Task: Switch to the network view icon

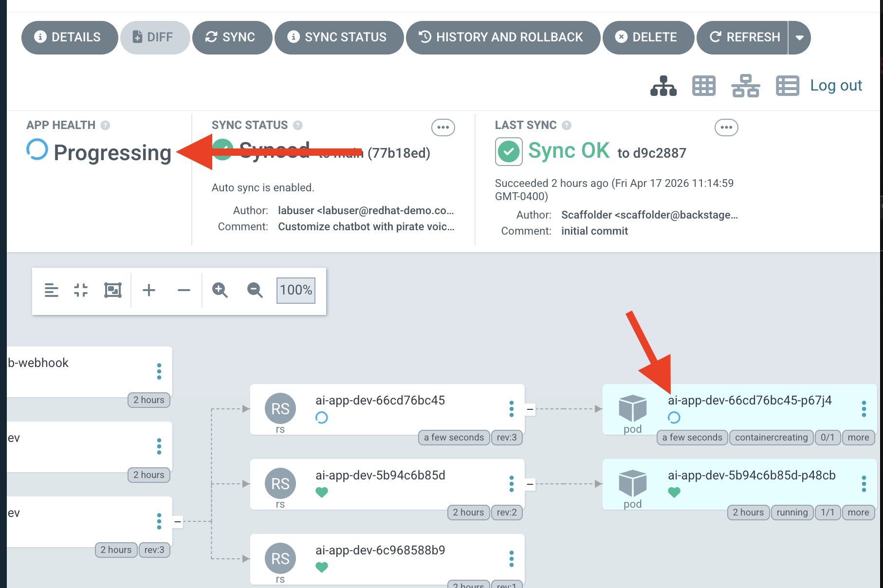Action: pyautogui.click(x=745, y=86)
